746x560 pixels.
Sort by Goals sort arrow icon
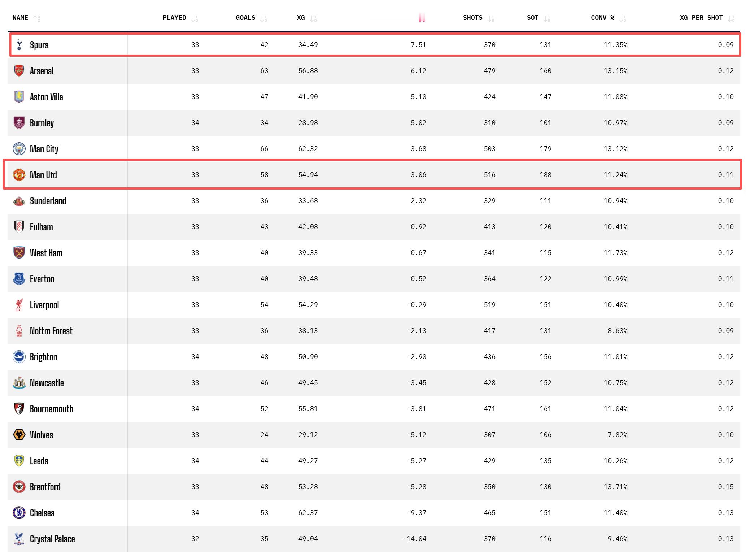click(263, 18)
